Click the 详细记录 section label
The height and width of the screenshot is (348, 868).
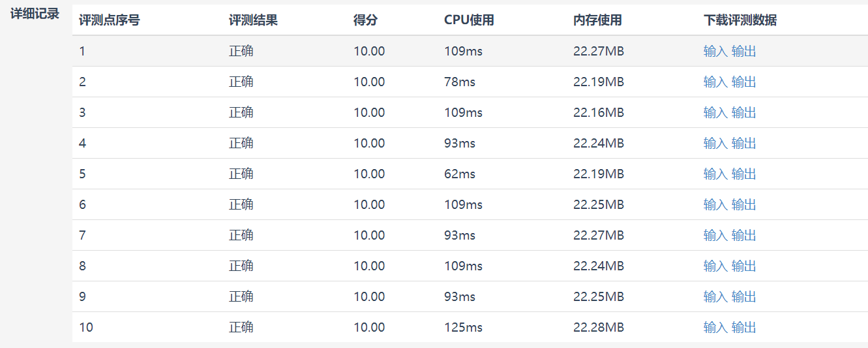pyautogui.click(x=35, y=14)
